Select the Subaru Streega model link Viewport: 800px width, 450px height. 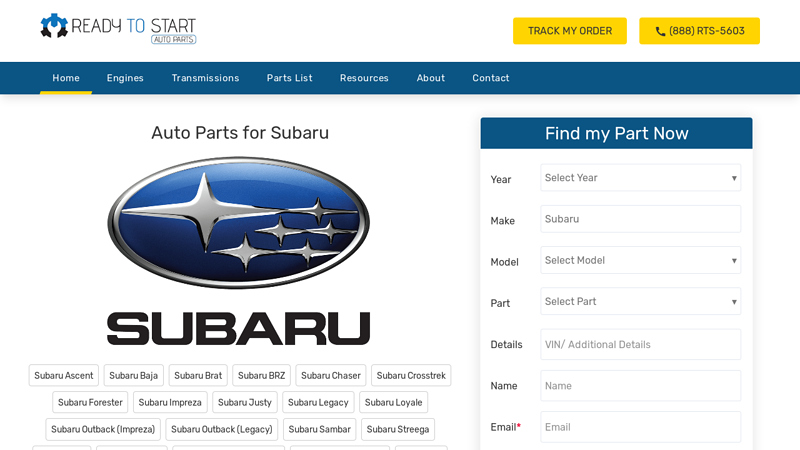click(x=398, y=430)
